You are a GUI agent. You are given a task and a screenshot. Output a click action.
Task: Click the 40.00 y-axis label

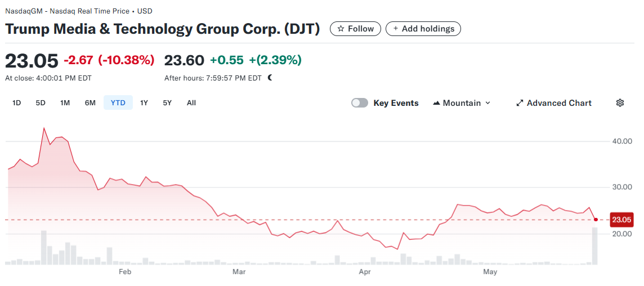pos(622,141)
